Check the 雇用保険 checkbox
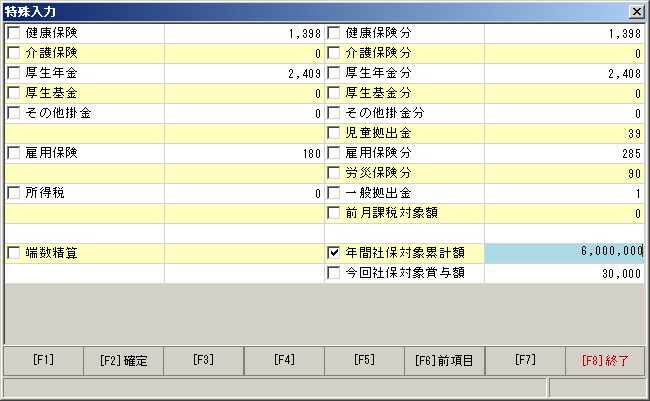Screen dimensions: 650x401 [x=14, y=153]
